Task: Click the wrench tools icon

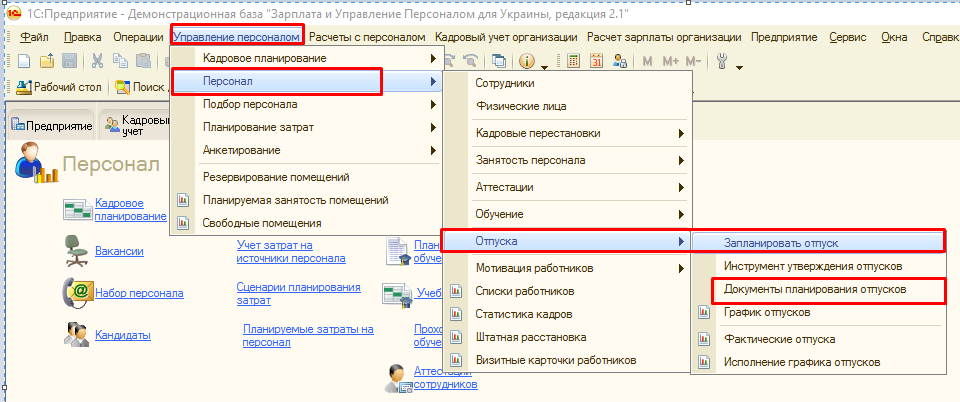Action: (x=722, y=61)
